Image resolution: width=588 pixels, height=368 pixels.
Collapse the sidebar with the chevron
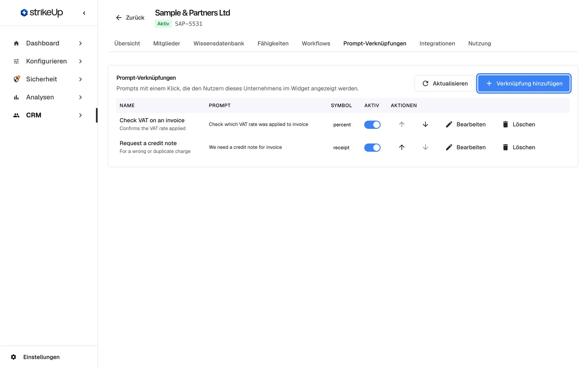point(84,13)
